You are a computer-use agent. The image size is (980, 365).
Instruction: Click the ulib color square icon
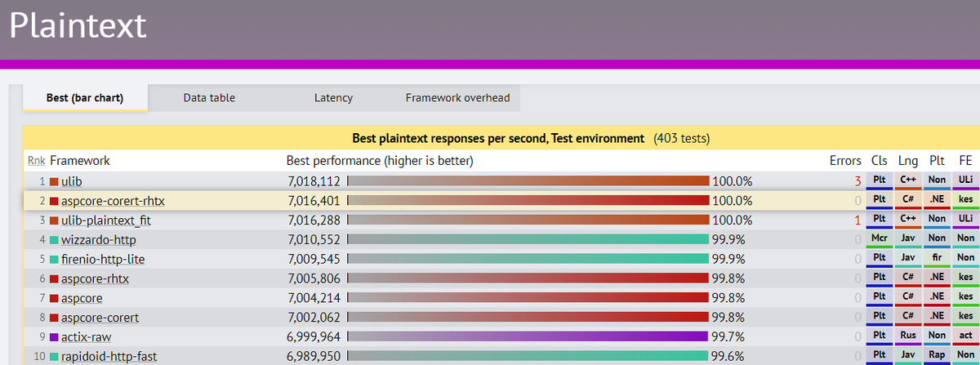54,181
